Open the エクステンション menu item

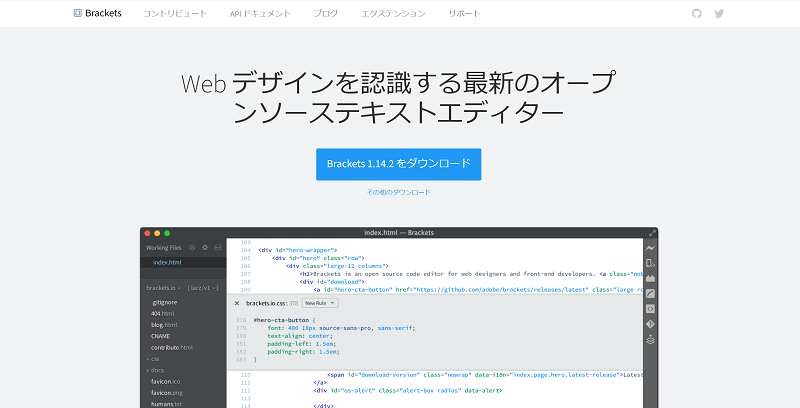(x=393, y=14)
